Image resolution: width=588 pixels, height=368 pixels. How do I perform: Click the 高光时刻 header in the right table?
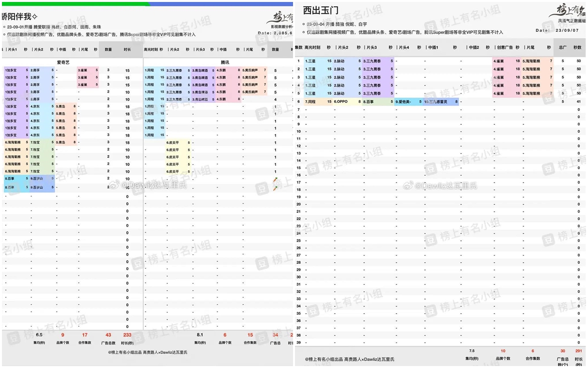313,47
